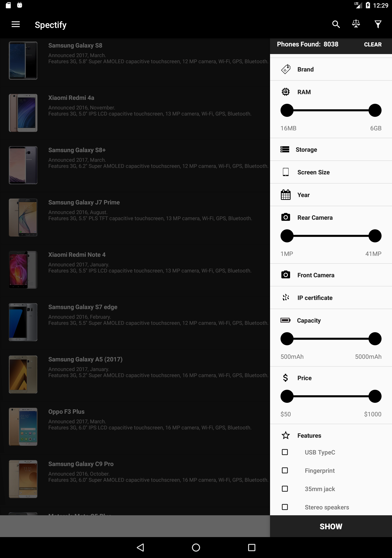
Task: Open the hamburger navigation menu
Action: click(15, 24)
